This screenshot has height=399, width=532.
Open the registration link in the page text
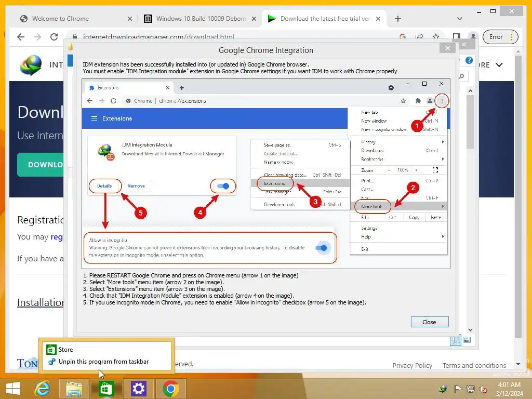click(57, 236)
